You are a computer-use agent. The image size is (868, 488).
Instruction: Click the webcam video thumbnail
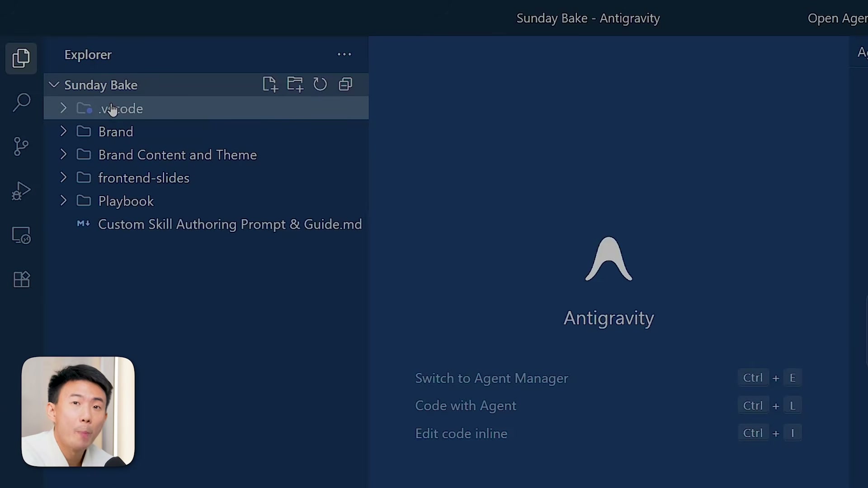[78, 411]
